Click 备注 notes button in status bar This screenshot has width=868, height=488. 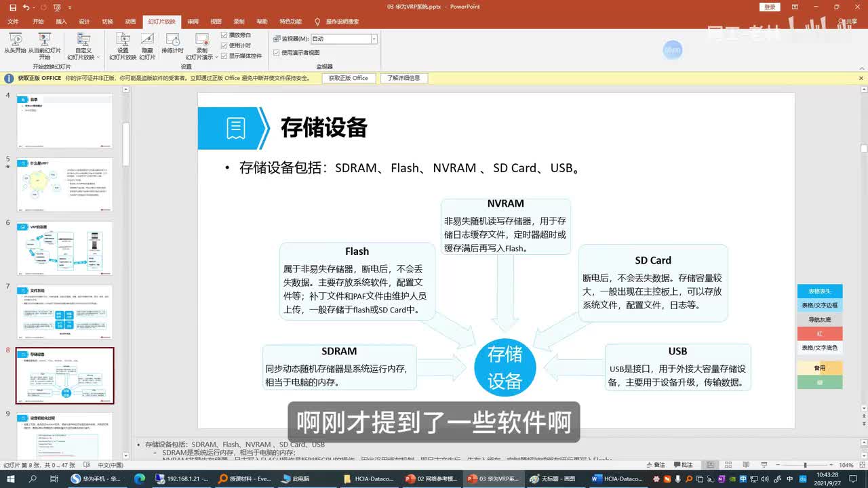[654, 465]
